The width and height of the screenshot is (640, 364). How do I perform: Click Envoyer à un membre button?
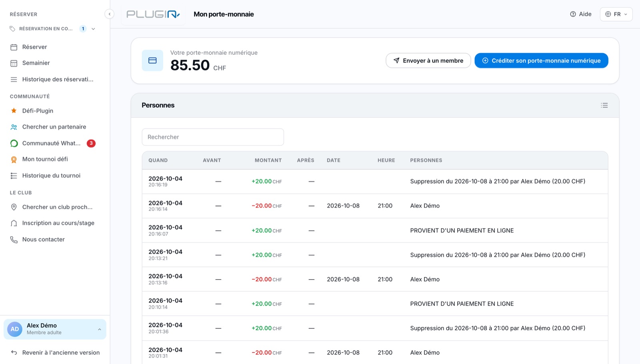point(428,60)
